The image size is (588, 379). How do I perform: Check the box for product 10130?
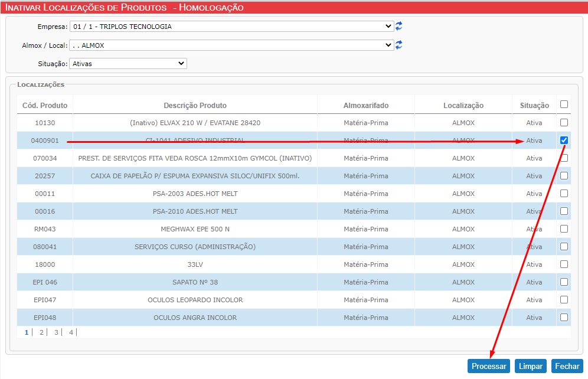tap(564, 123)
